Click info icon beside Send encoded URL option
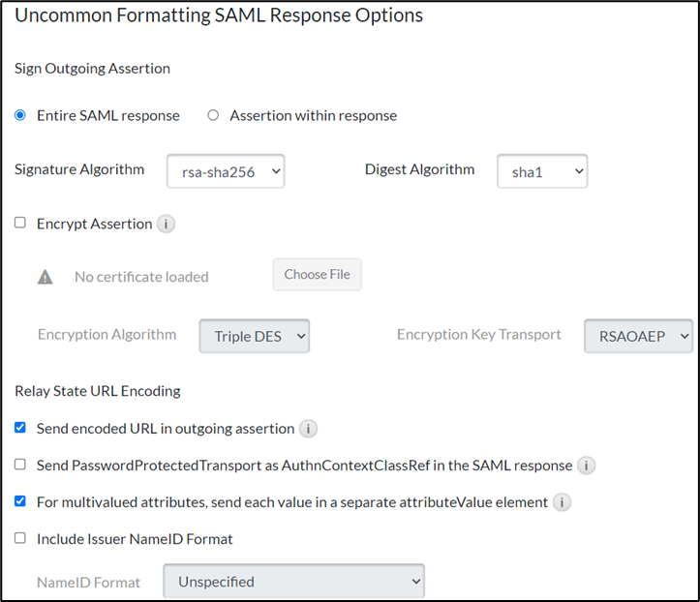The image size is (700, 602). click(308, 429)
